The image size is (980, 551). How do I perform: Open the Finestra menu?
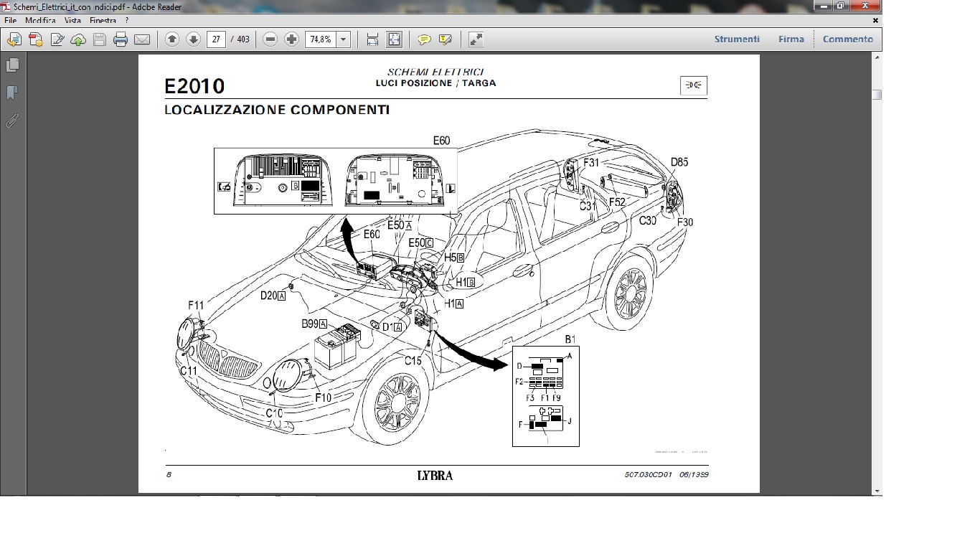(103, 21)
